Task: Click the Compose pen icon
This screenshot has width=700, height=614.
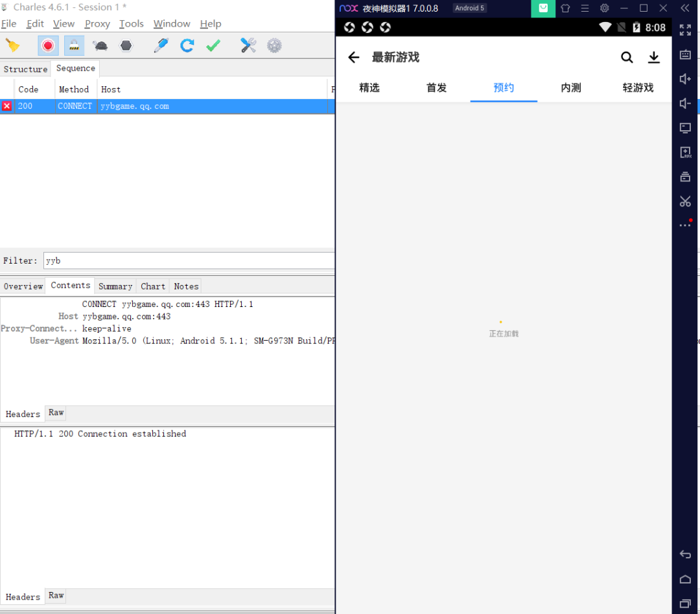Action: point(161,45)
